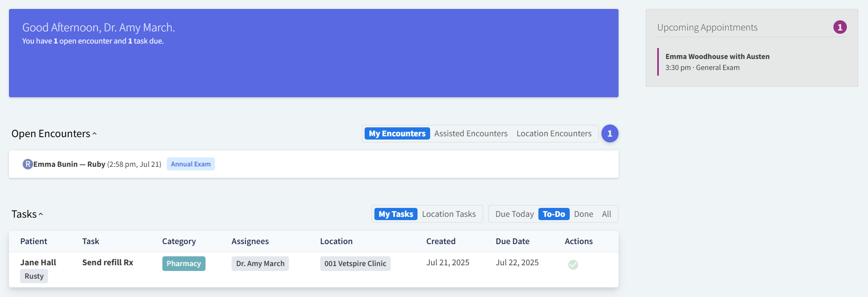This screenshot has width=868, height=297.
Task: Show Done tasks
Action: (x=583, y=214)
